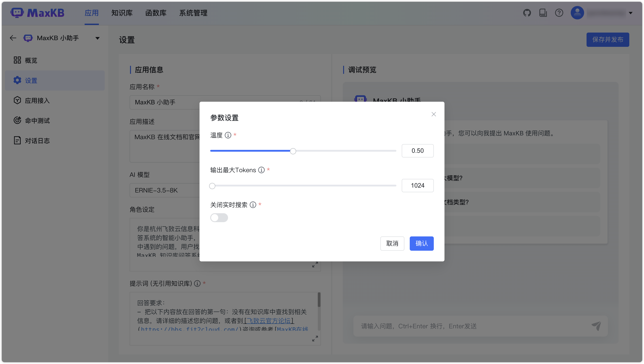Switch to the 知识库 tab

(x=122, y=13)
